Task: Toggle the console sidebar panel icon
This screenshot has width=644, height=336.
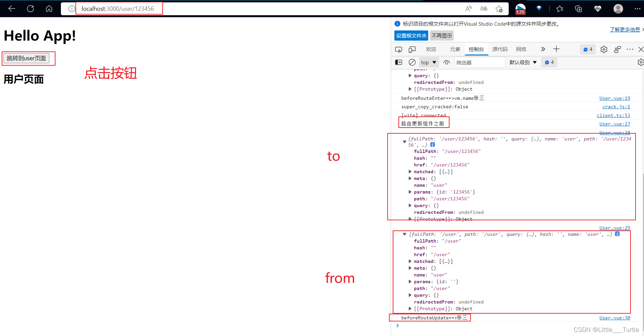Action: pyautogui.click(x=399, y=62)
